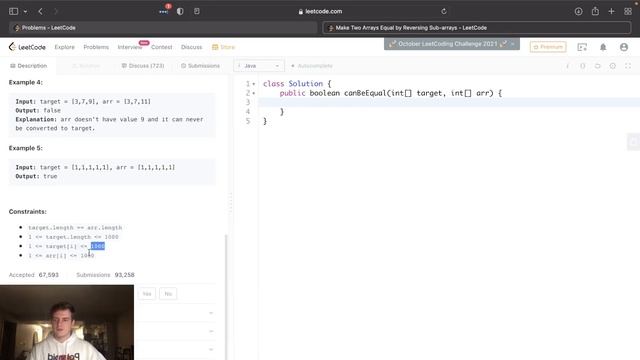Switch to Problems - LeetCode tab

pyautogui.click(x=163, y=28)
